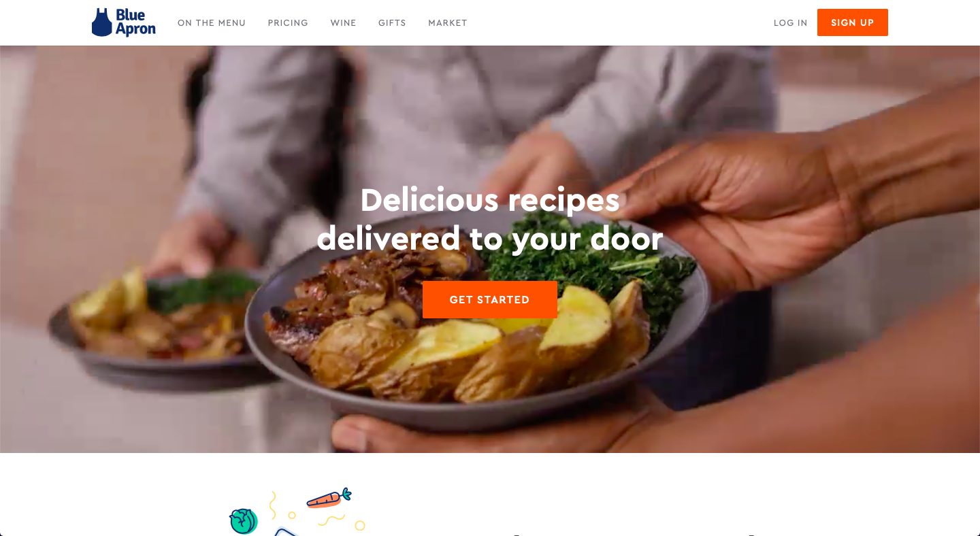
Task: Click the Get Started button
Action: click(x=490, y=299)
